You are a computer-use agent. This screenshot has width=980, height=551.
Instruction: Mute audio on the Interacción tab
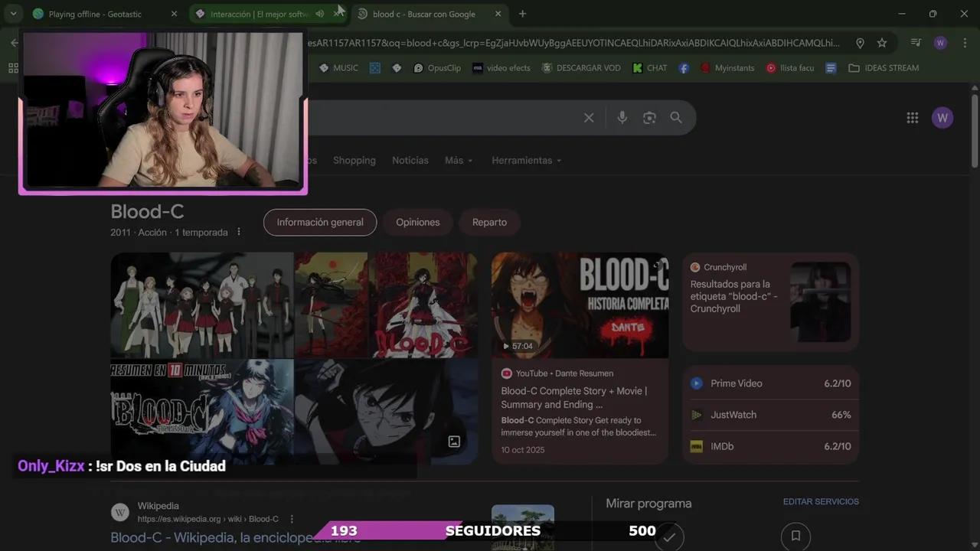pyautogui.click(x=320, y=14)
